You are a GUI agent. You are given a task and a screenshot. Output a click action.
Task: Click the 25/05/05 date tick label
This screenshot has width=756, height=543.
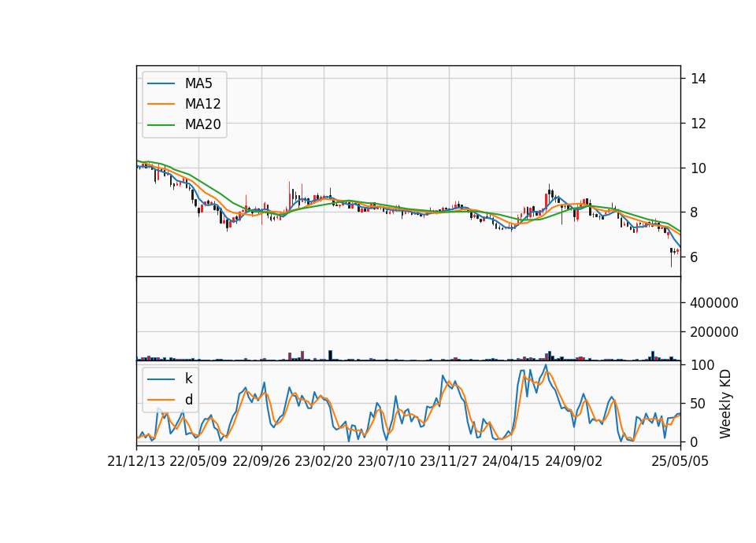pos(680,462)
